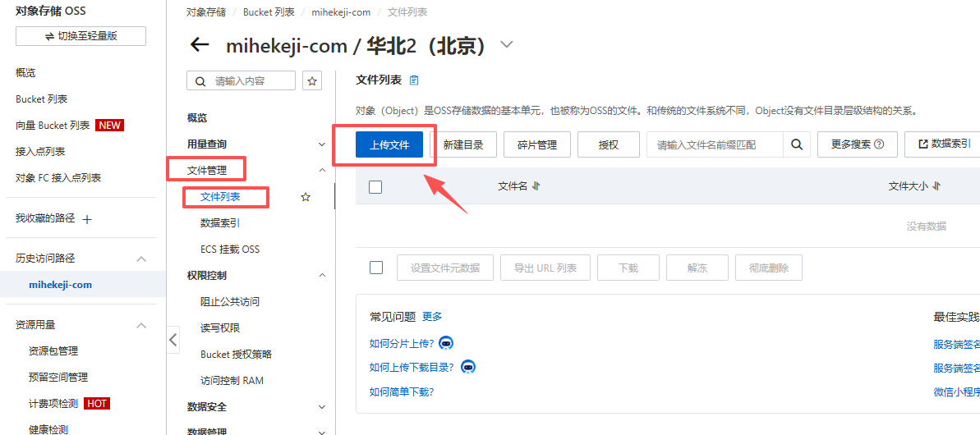
Task: Click the back arrow beside mihekeji-com title
Action: [199, 45]
